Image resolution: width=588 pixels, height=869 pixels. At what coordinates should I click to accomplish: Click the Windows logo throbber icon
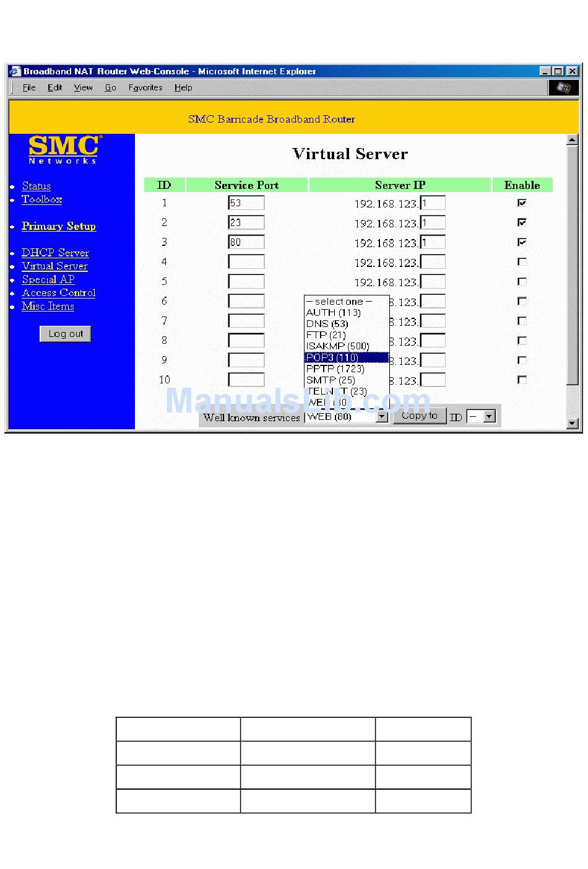click(563, 87)
